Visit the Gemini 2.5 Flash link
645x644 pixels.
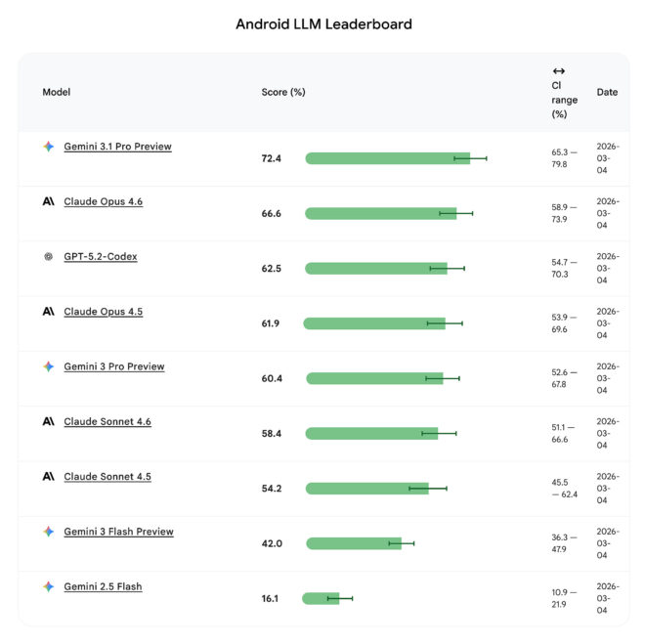[103, 586]
